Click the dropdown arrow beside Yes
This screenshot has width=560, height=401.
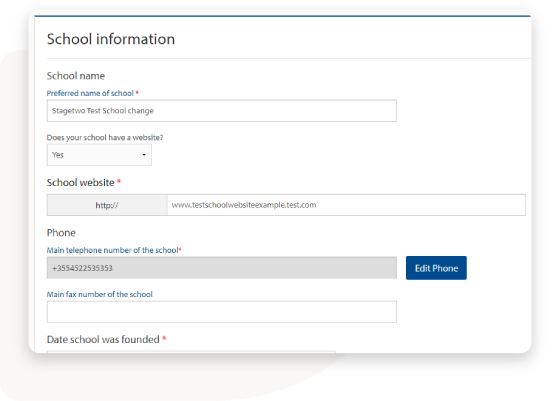(144, 155)
